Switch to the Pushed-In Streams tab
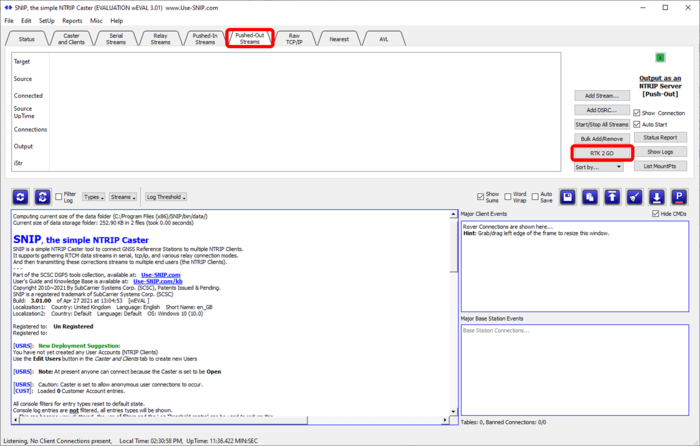 tap(205, 39)
